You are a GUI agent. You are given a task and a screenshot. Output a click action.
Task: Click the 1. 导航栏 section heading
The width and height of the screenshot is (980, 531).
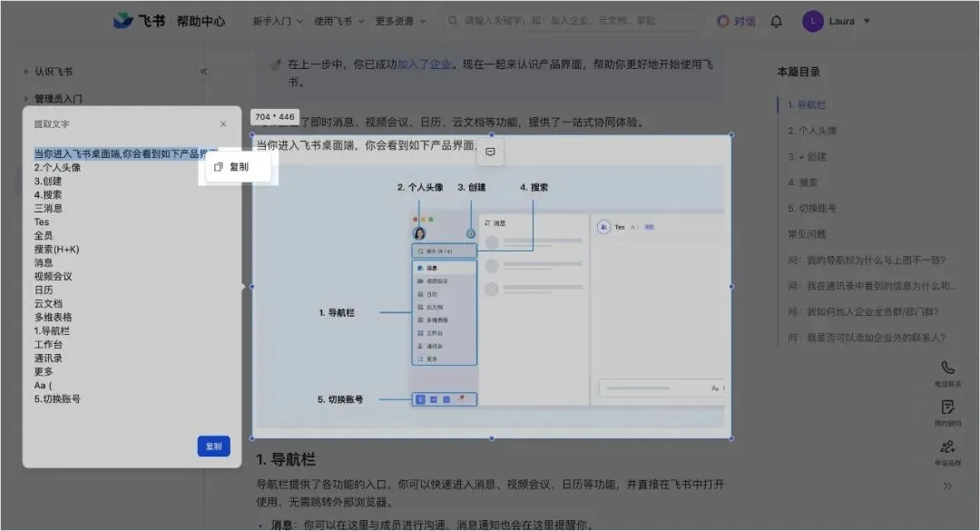point(286,459)
